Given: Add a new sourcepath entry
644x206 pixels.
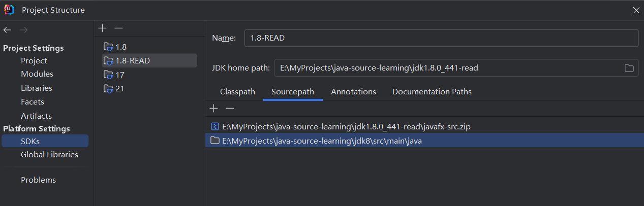Looking at the screenshot, I should (x=213, y=108).
